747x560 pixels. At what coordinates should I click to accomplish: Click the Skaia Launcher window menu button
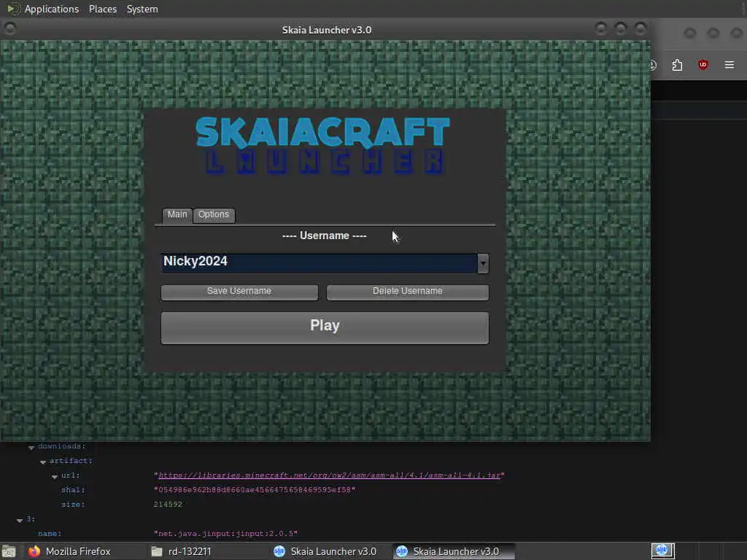point(9,29)
